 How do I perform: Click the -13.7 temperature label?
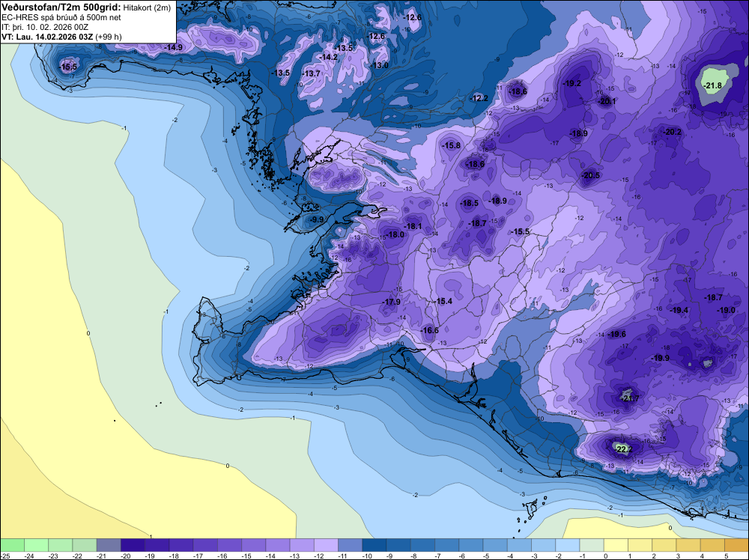click(x=312, y=73)
